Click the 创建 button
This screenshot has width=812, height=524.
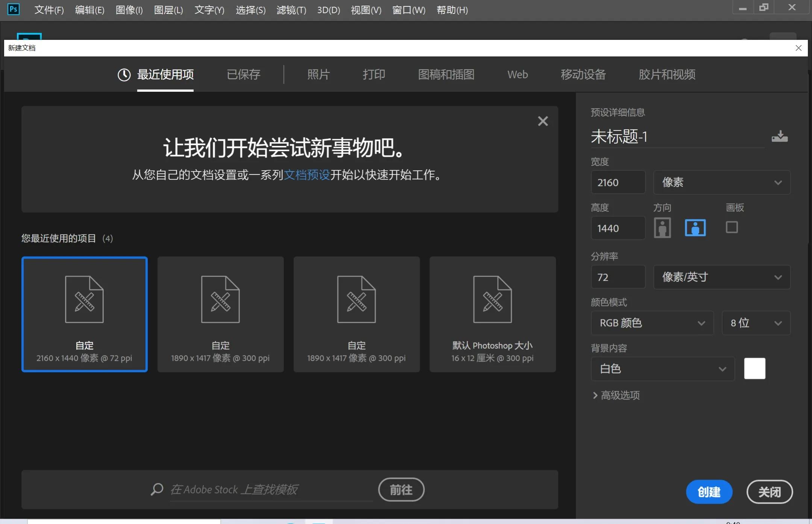[x=709, y=491]
